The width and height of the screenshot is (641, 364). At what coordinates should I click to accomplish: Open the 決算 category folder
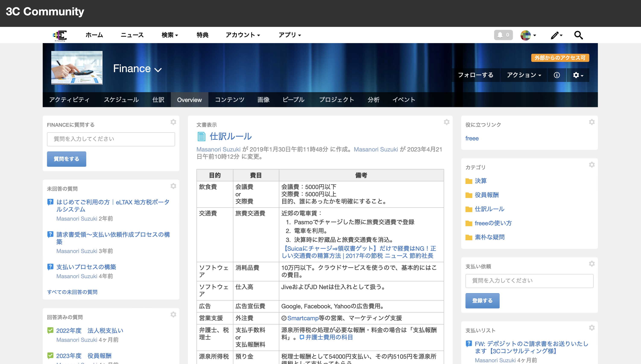pyautogui.click(x=480, y=181)
